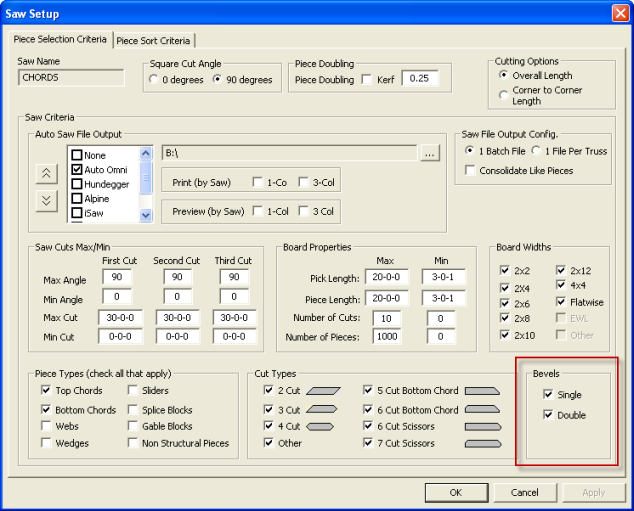Check None in saw output list
634x511 pixels.
(x=77, y=155)
